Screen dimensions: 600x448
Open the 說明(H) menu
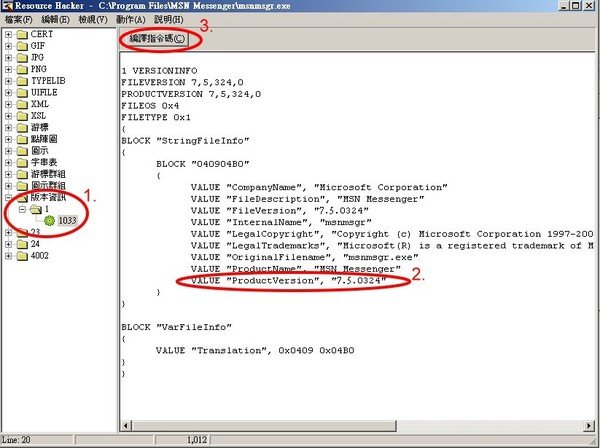[169, 20]
